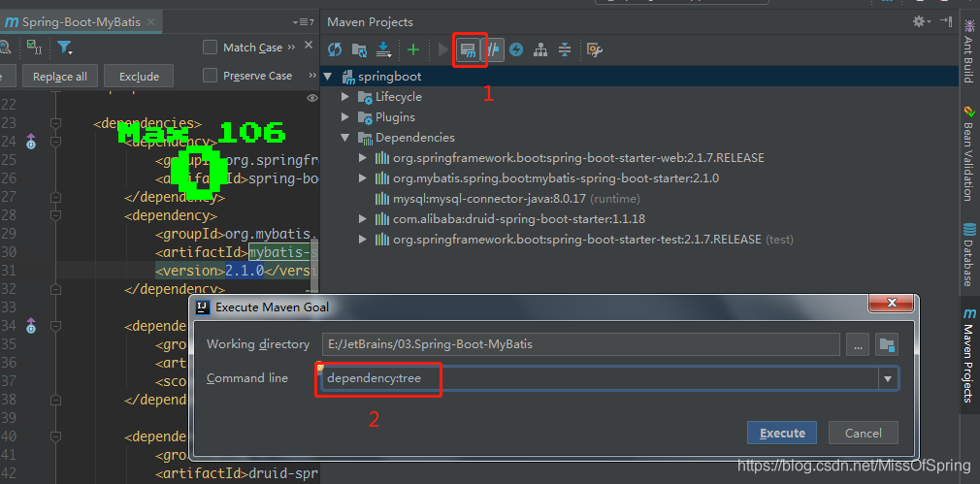Show the Maven dependencies diagram icon

click(540, 50)
